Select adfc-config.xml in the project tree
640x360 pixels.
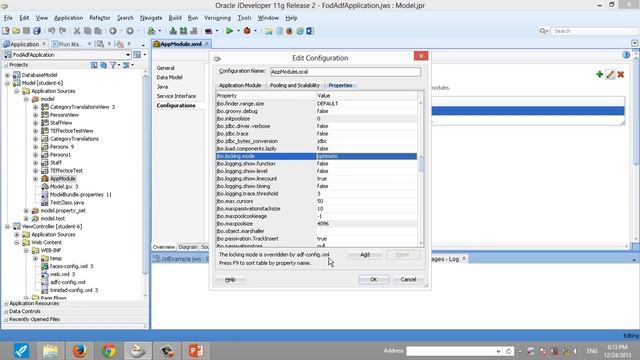(67, 282)
